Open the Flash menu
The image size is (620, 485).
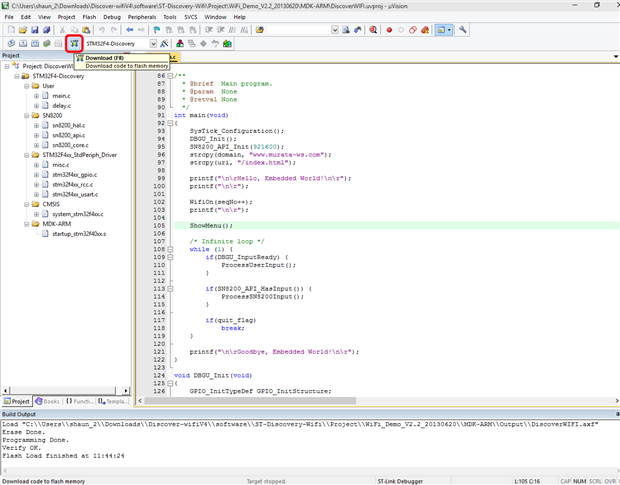[90, 17]
